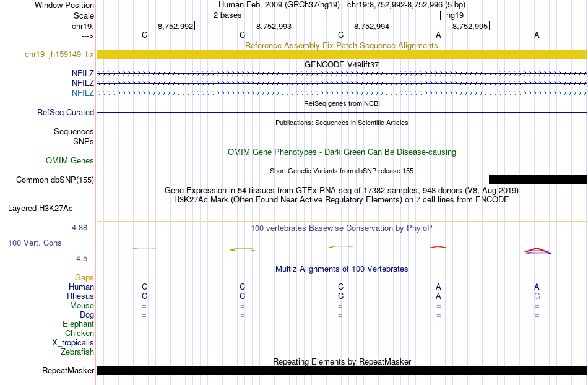
Task: Select the black dbSNP variant block
Action: click(538, 180)
